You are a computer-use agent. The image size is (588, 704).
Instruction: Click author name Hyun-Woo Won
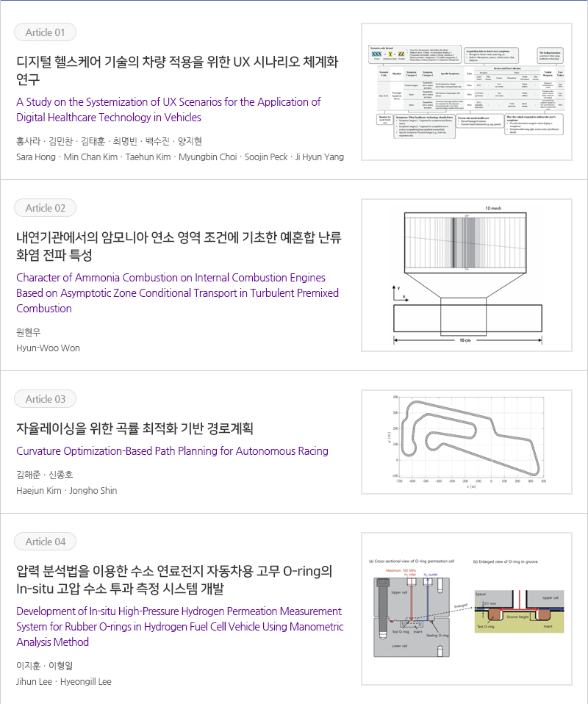click(x=48, y=348)
